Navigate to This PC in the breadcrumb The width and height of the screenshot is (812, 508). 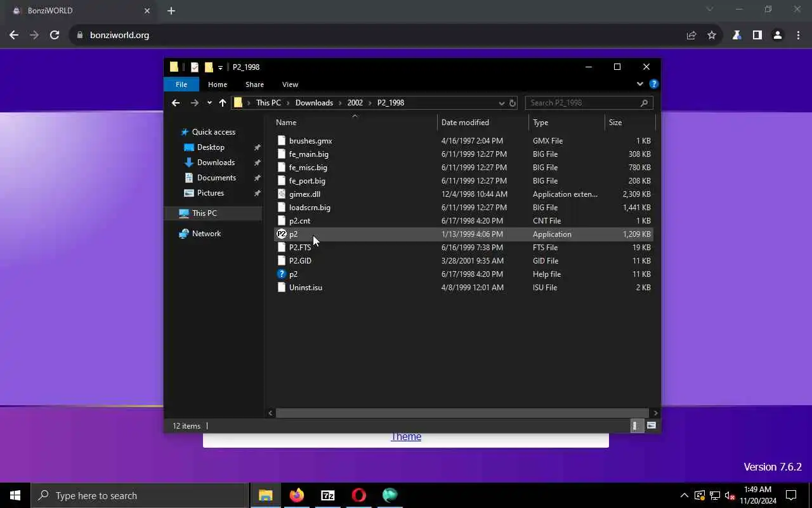pyautogui.click(x=268, y=103)
